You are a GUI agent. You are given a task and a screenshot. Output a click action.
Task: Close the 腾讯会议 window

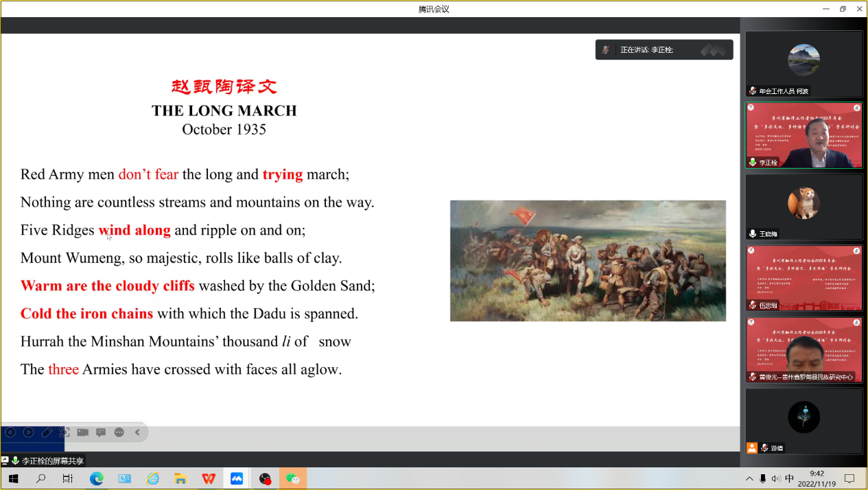pyautogui.click(x=859, y=9)
